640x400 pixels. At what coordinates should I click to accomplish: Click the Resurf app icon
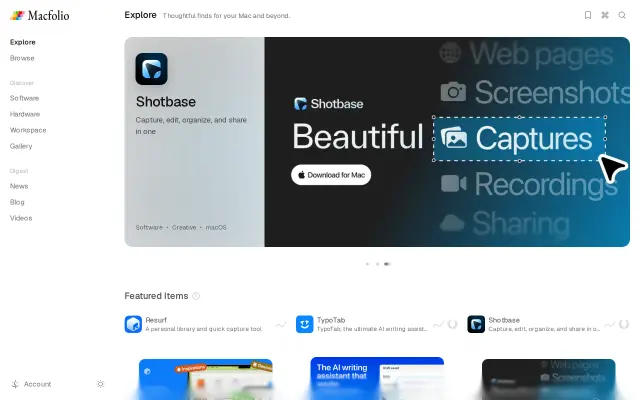click(133, 324)
